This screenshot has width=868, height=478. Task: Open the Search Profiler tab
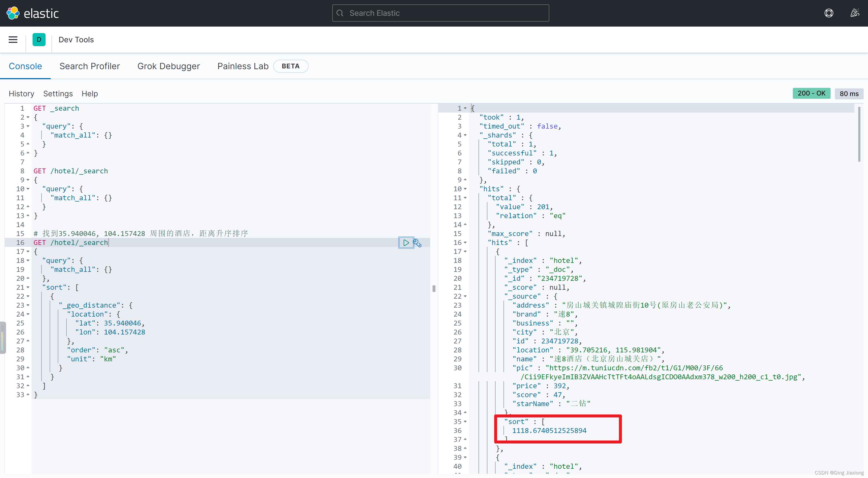(x=90, y=65)
